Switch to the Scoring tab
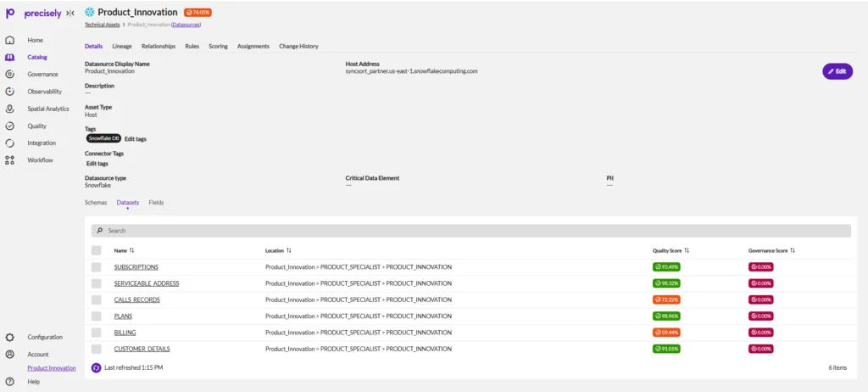868x392 pixels. tap(218, 47)
